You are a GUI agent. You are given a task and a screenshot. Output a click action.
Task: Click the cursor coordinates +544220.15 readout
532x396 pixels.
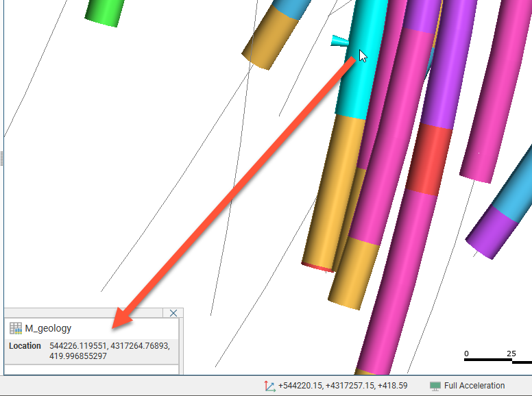coord(343,386)
